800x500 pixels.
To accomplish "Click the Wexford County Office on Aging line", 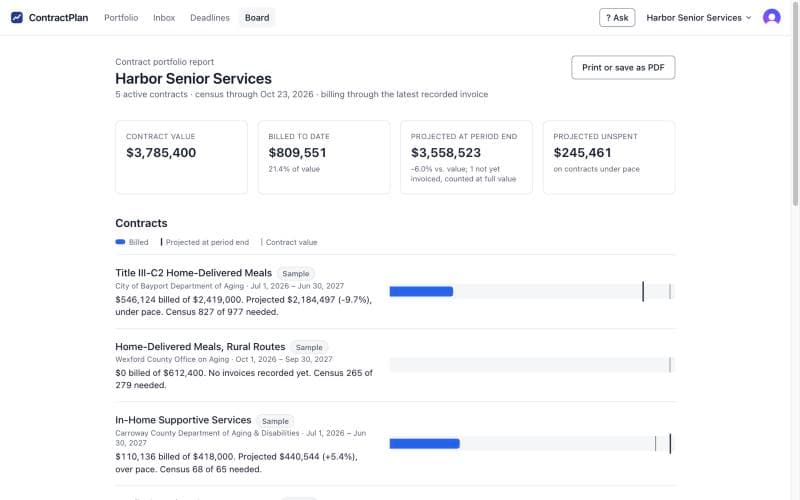I will pos(224,359).
